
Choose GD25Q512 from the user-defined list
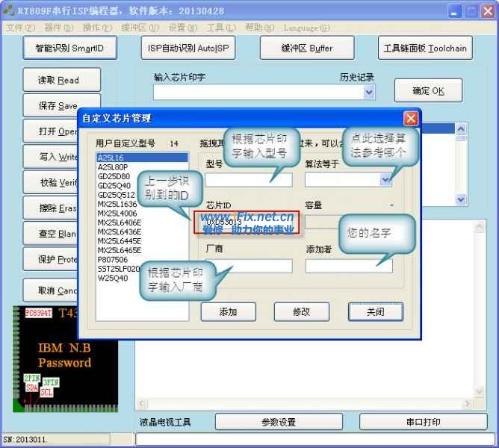tap(115, 195)
